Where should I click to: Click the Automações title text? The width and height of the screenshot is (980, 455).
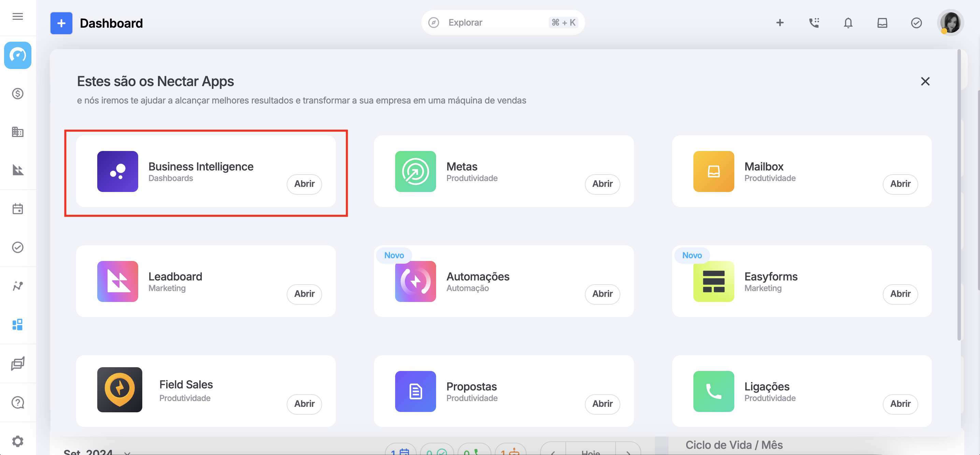coord(478,277)
